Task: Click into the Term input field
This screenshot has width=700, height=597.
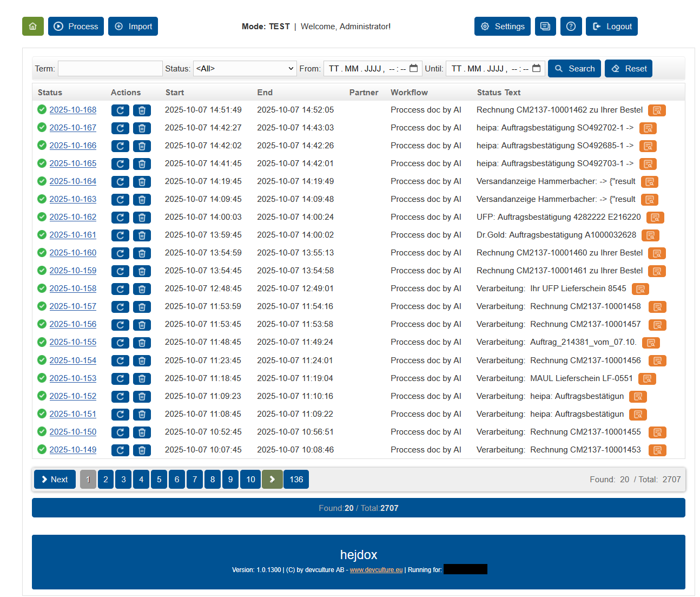Action: click(110, 69)
